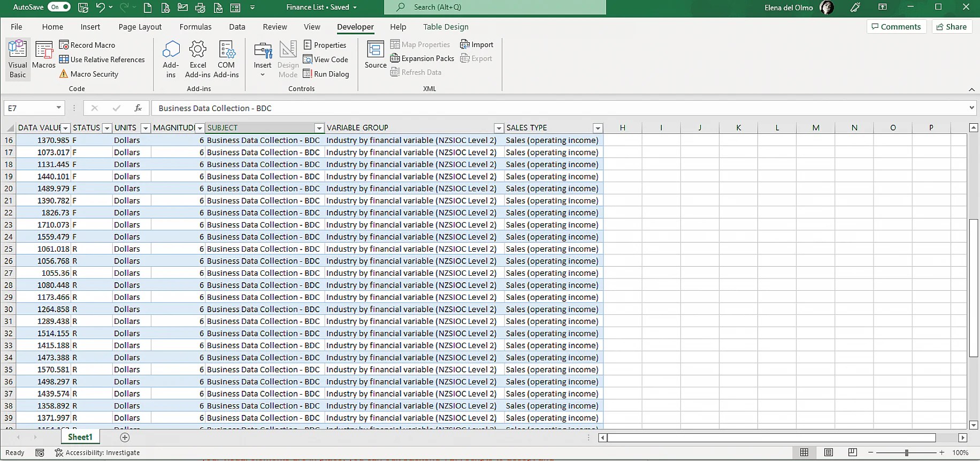Image resolution: width=980 pixels, height=461 pixels.
Task: Open the Visual Basic editor
Action: click(18, 59)
